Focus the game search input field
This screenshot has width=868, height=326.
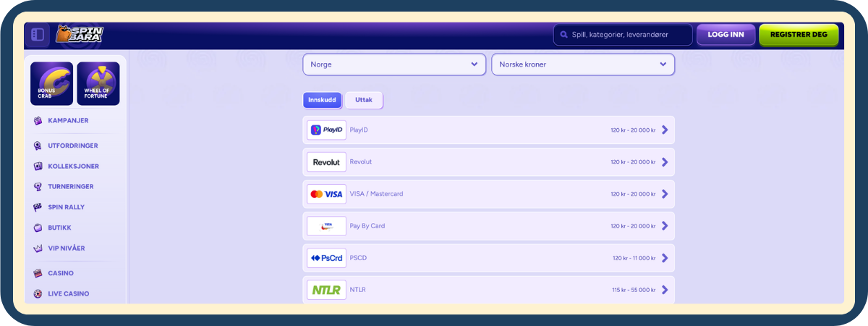click(623, 34)
